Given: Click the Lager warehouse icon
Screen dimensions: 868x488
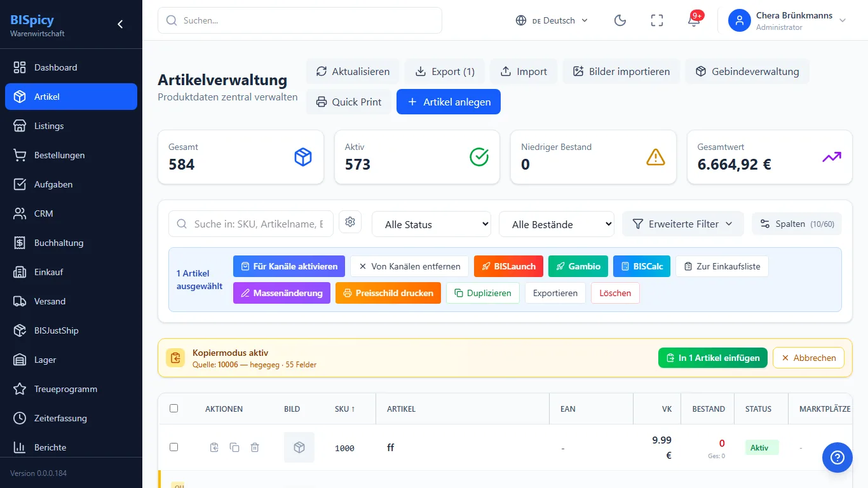Looking at the screenshot, I should coord(20,360).
